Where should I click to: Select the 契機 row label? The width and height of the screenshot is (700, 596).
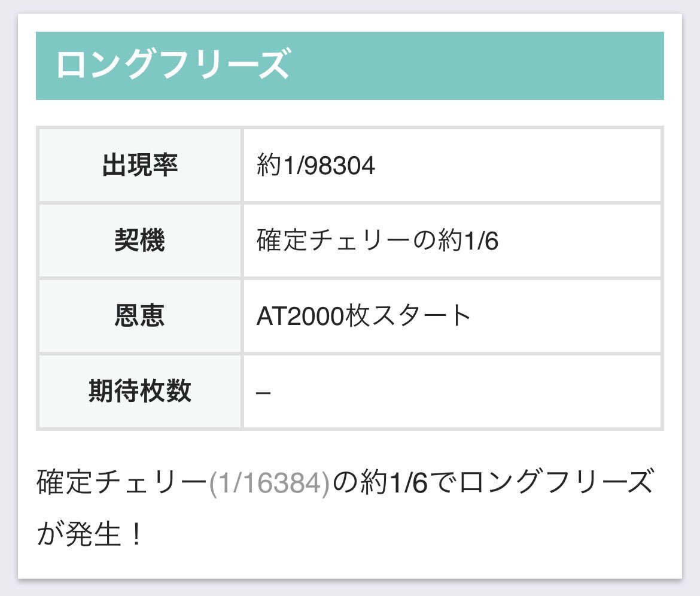click(x=140, y=240)
